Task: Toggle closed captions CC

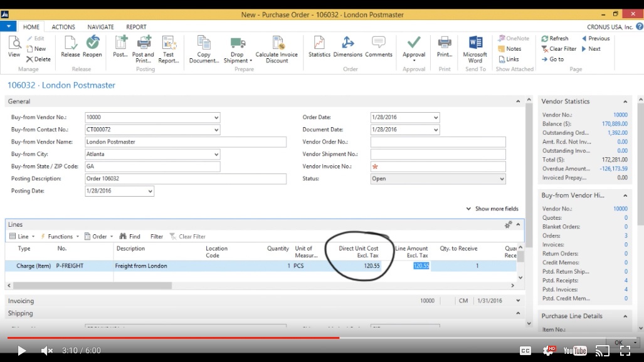Action: click(x=525, y=351)
